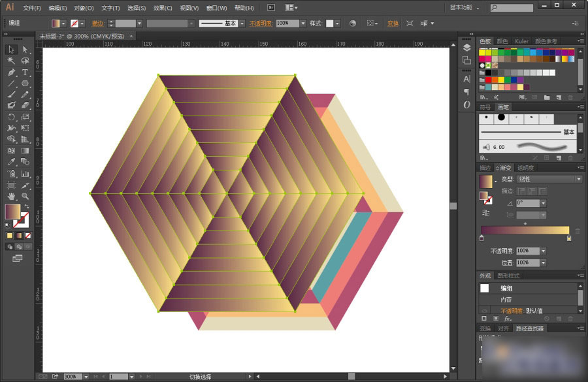Screen dimensions: 588x382
Task: Click the fx add effect button
Action: coord(508,319)
